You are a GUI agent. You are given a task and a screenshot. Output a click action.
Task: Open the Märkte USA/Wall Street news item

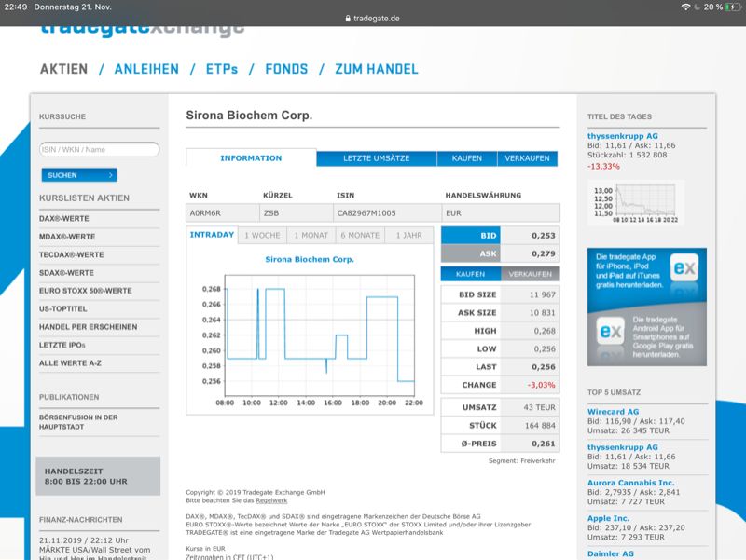point(95,550)
